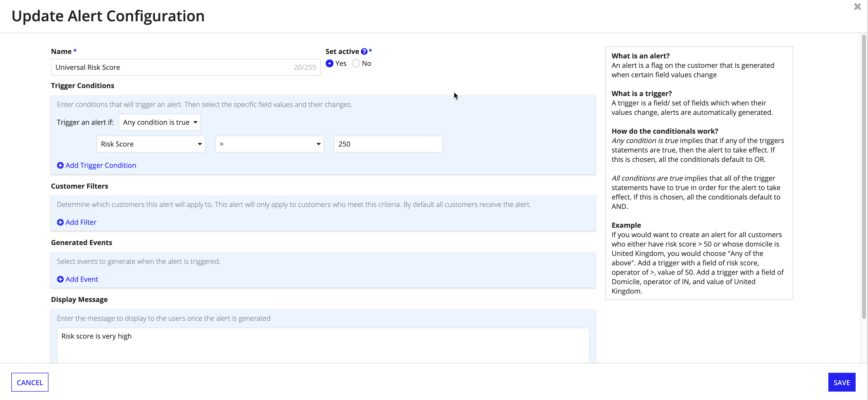
Task: Close the Update Alert Configuration dialog
Action: [857, 7]
